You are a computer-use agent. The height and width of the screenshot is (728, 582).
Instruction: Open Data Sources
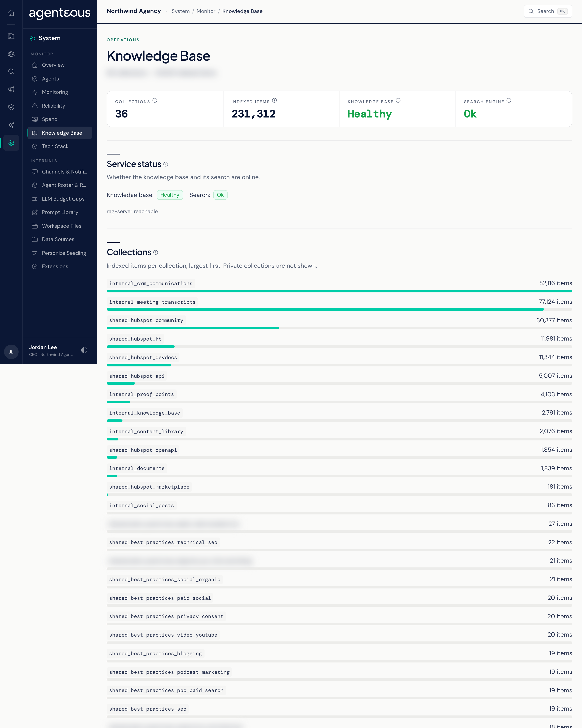pos(60,239)
